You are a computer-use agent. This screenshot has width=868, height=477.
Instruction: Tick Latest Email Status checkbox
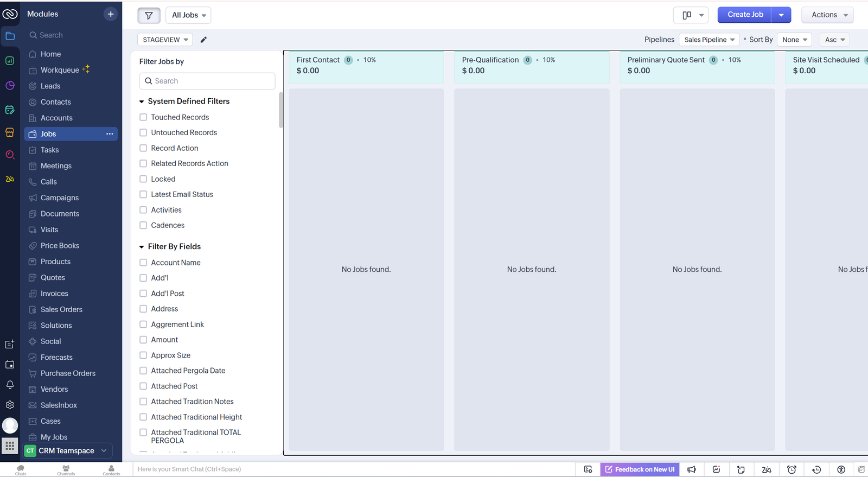click(x=143, y=194)
